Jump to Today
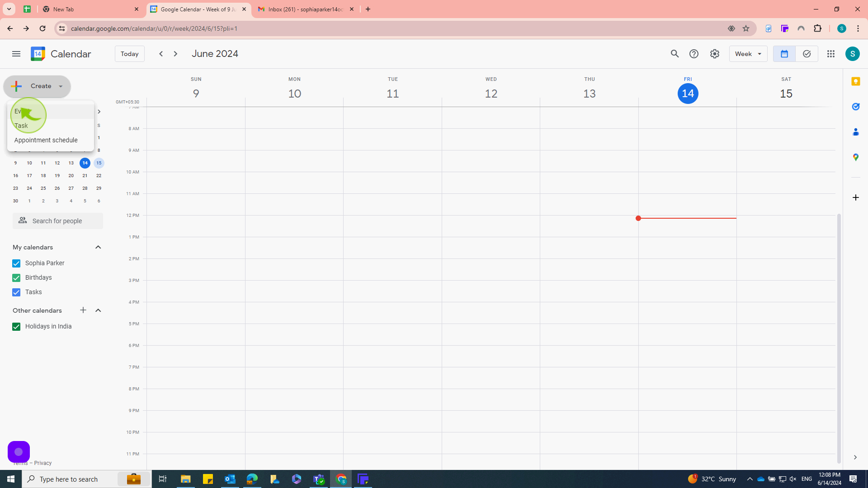 130,54
